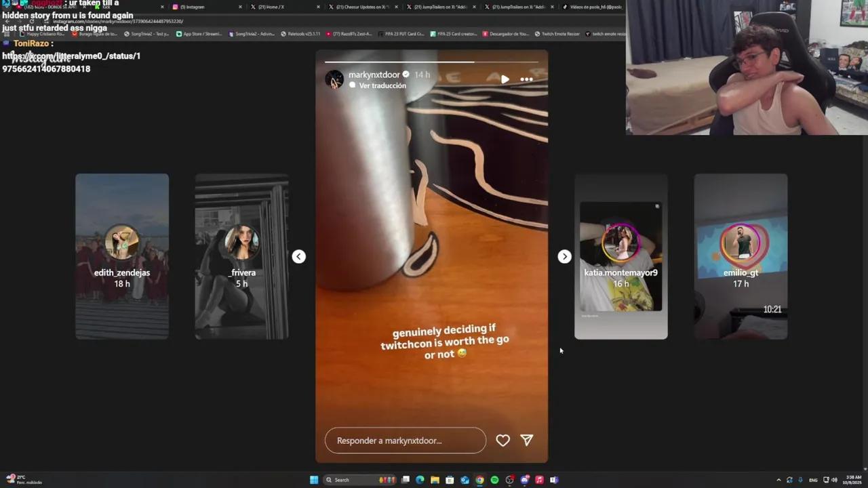Screen dimensions: 868x488
Task: Click the microphone tray icon
Action: tap(801, 480)
